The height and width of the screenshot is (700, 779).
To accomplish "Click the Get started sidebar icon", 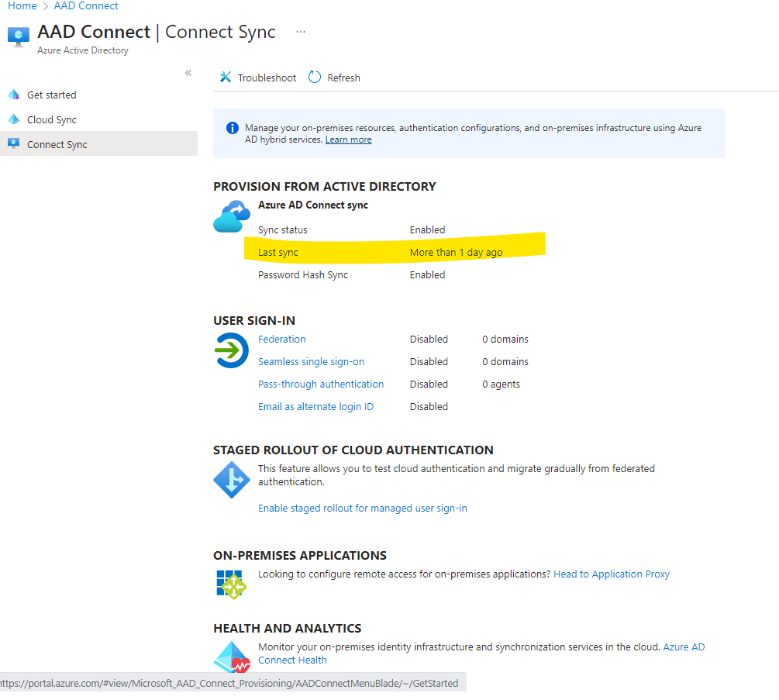I will pos(14,95).
